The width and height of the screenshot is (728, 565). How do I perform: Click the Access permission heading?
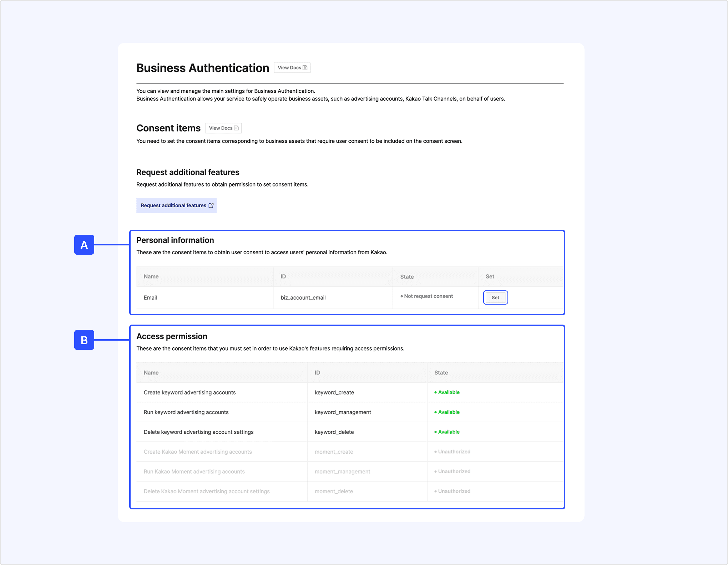(x=172, y=336)
